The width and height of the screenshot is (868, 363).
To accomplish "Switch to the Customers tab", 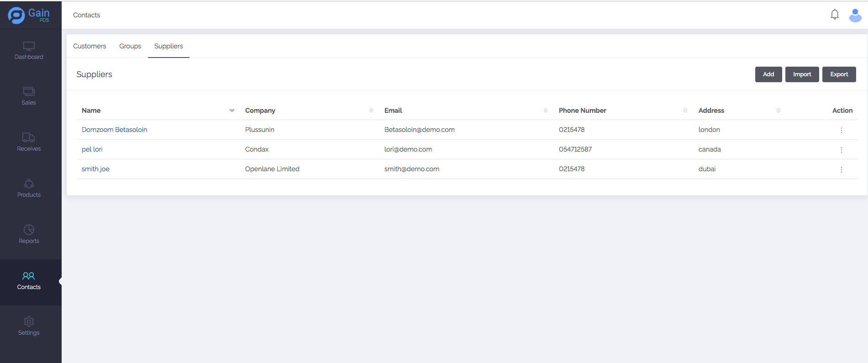I will (x=89, y=46).
